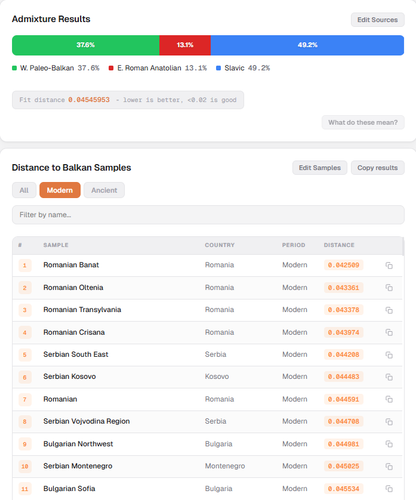Copy the Bulgarian Northwest row
This screenshot has width=416, height=500.
click(389, 444)
